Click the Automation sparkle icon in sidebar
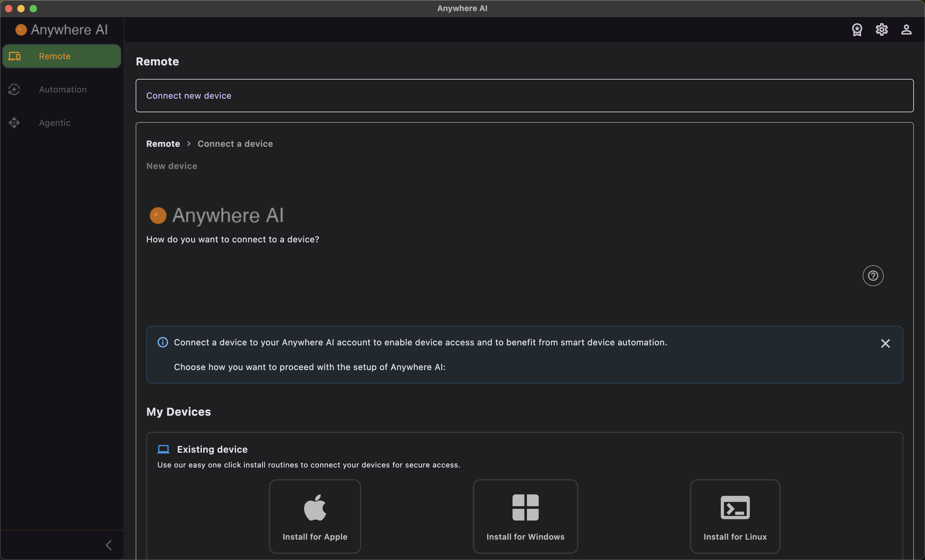Screen dimensions: 925x560 pos(14,89)
